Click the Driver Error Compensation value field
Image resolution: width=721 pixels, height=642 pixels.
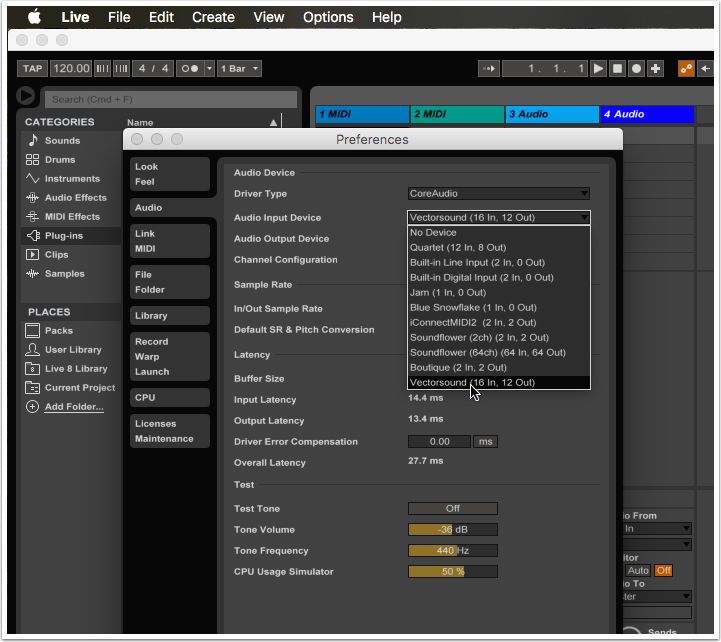439,441
